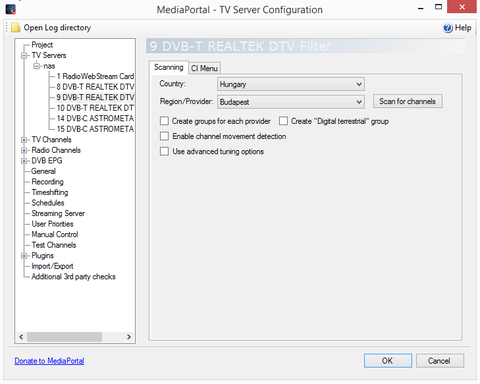This screenshot has width=480, height=384.
Task: Click the Cancel button
Action: 439,361
